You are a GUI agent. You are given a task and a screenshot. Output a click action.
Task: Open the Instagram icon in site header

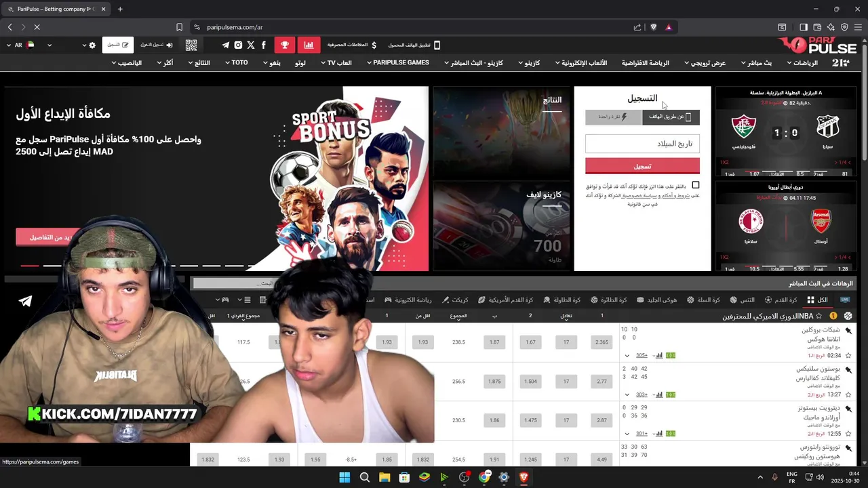[238, 45]
